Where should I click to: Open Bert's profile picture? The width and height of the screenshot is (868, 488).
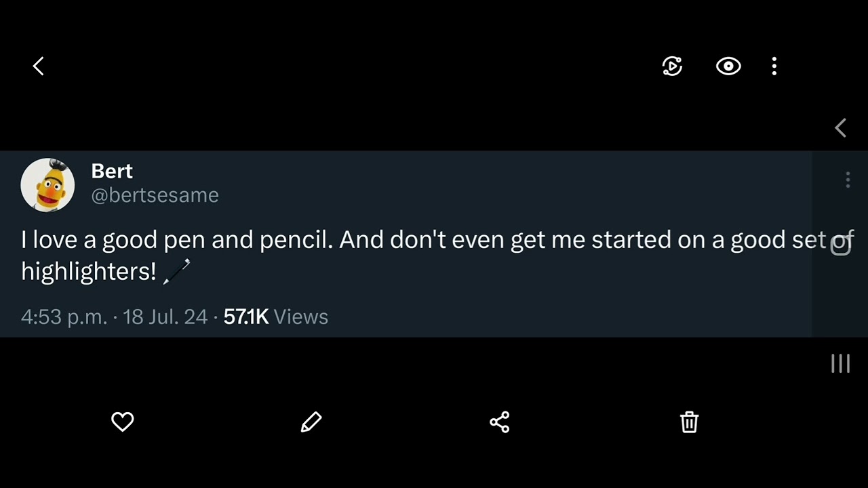click(x=47, y=185)
